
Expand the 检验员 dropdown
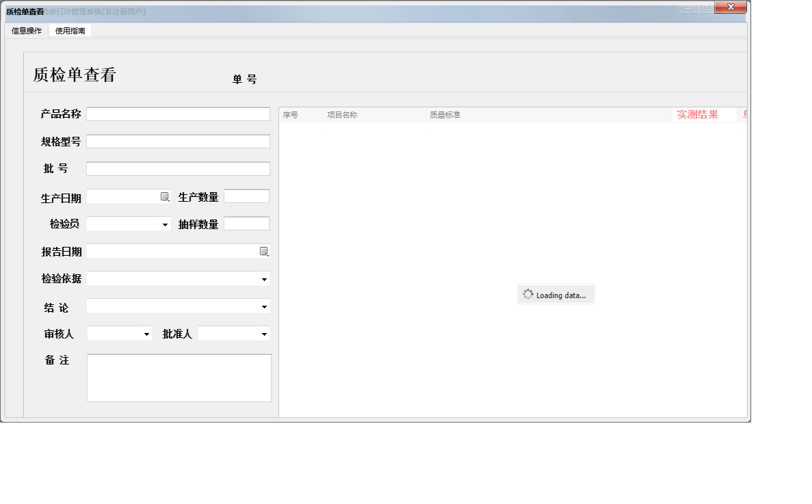click(x=165, y=224)
